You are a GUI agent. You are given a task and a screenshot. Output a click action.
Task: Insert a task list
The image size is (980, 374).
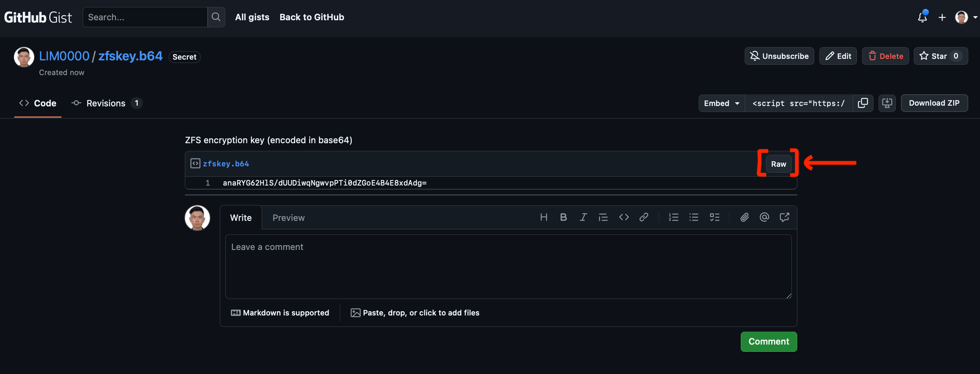point(715,218)
